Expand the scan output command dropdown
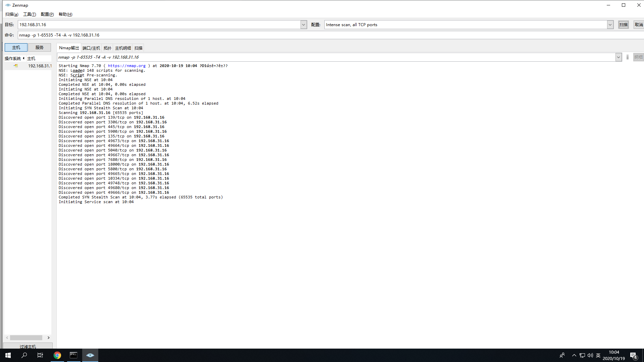The height and width of the screenshot is (362, 644). point(618,57)
